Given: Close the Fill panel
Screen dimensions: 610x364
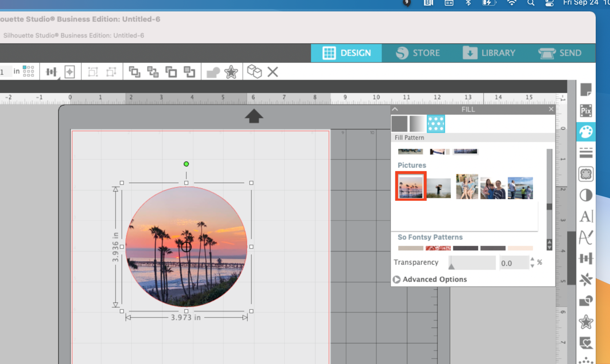Looking at the screenshot, I should [551, 109].
